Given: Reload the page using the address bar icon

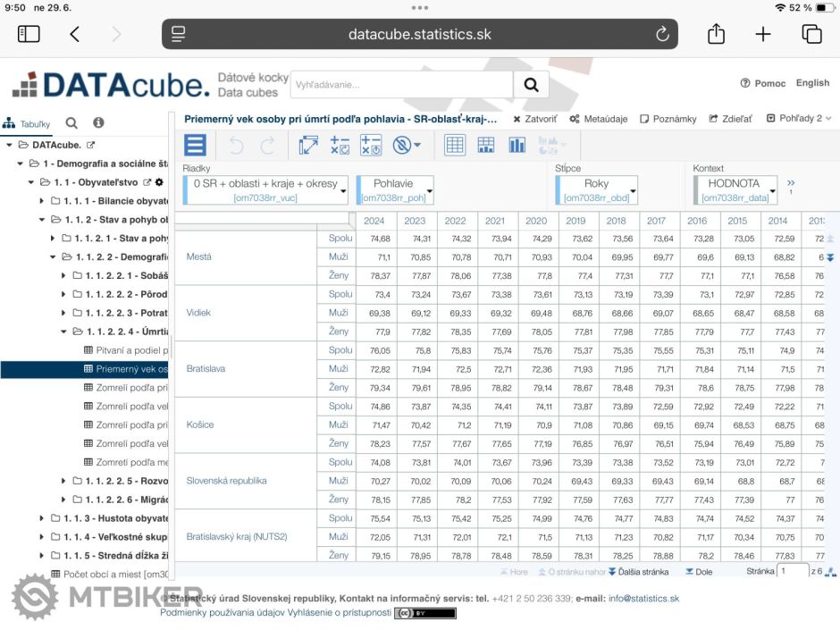Looking at the screenshot, I should (662, 34).
